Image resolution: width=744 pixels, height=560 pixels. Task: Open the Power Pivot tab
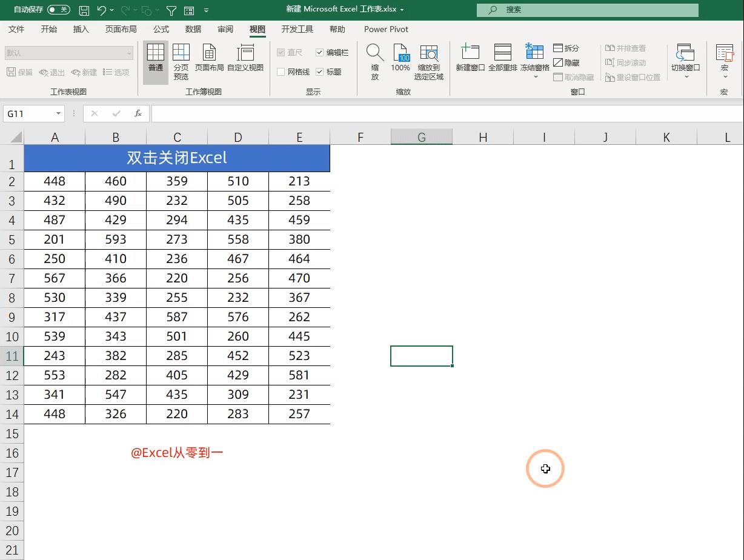pyautogui.click(x=386, y=29)
